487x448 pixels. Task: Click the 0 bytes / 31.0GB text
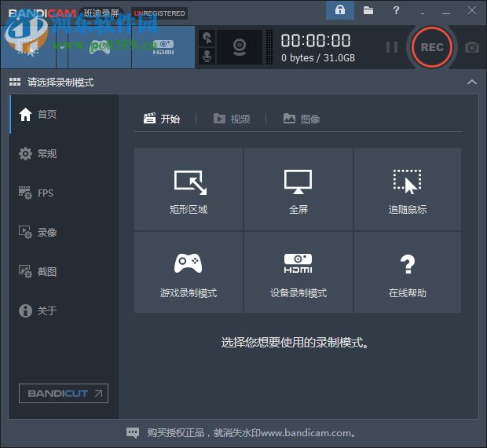click(x=318, y=58)
